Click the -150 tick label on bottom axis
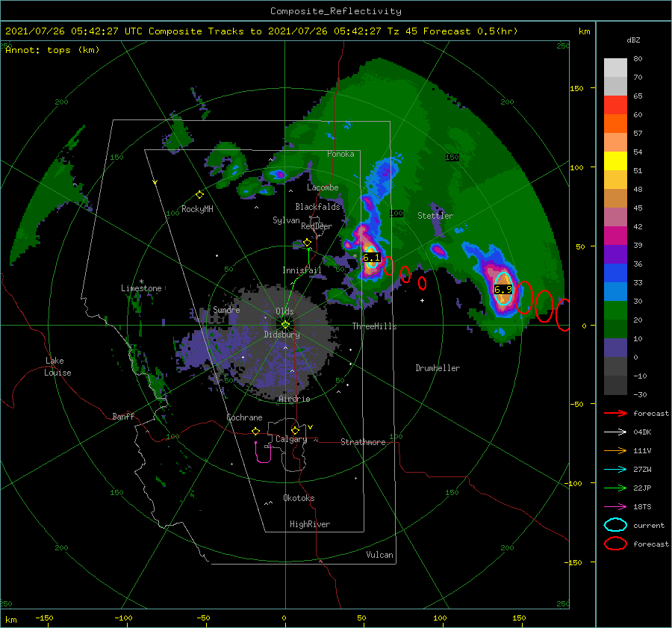Viewport: 672px width, 628px height. coord(44,618)
